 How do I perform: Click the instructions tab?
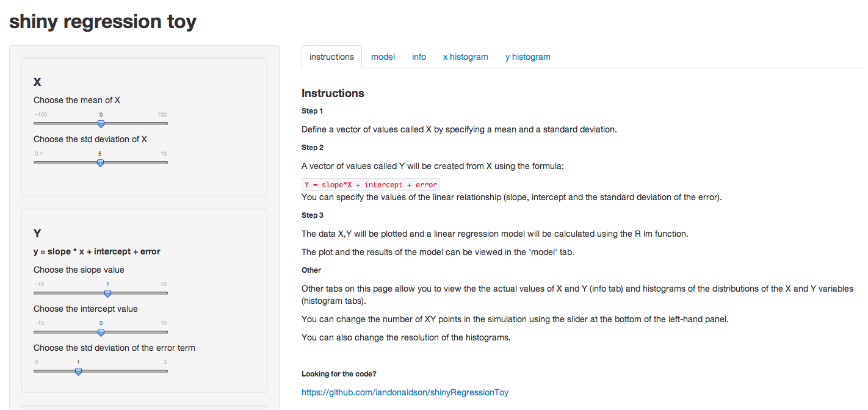click(331, 57)
